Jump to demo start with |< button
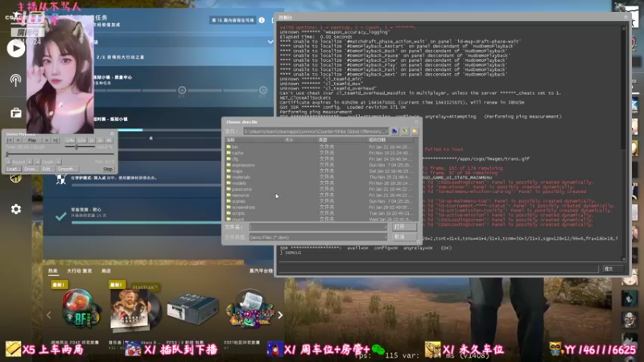Image resolution: width=644 pixels, height=362 pixels. click(10, 140)
